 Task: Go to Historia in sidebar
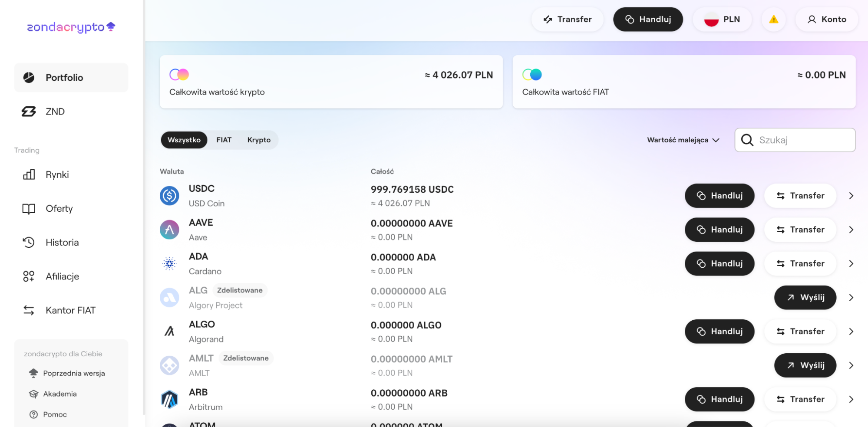(62, 242)
